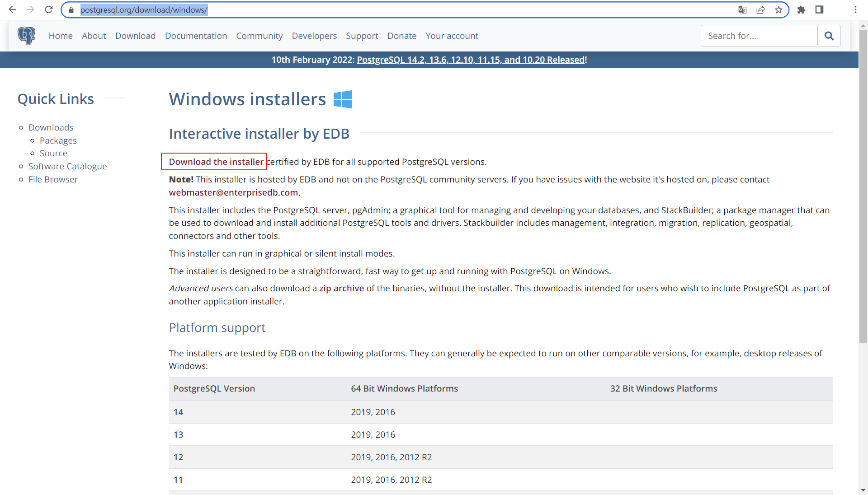Click the PostgreSQL elephant logo
Screen dimensions: 868x495
(26, 36)
